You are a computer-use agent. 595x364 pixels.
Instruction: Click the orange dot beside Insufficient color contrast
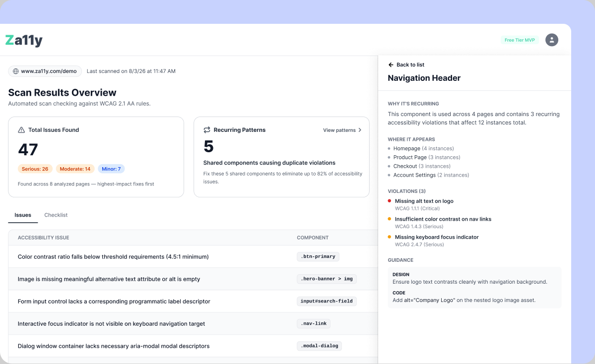pyautogui.click(x=390, y=219)
